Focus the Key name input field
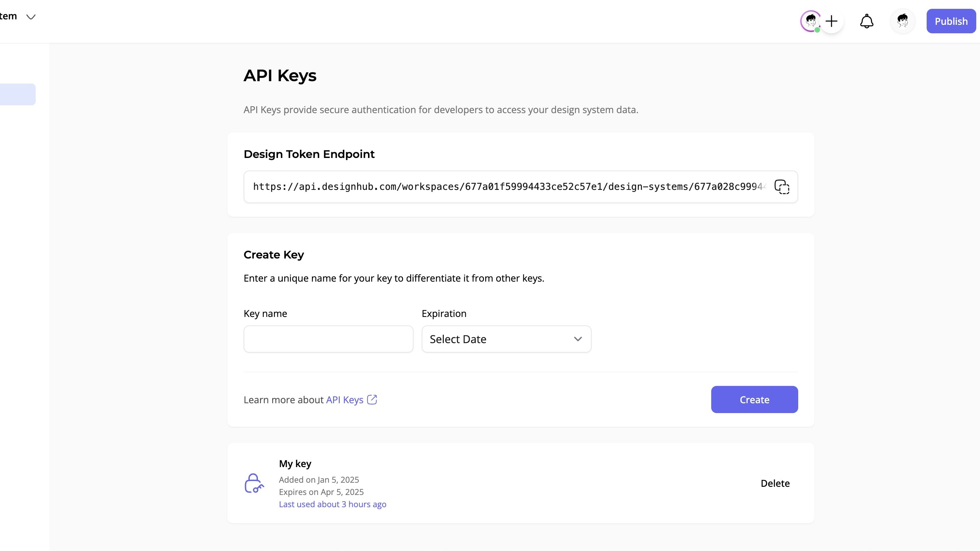This screenshot has height=551, width=980. (x=328, y=339)
